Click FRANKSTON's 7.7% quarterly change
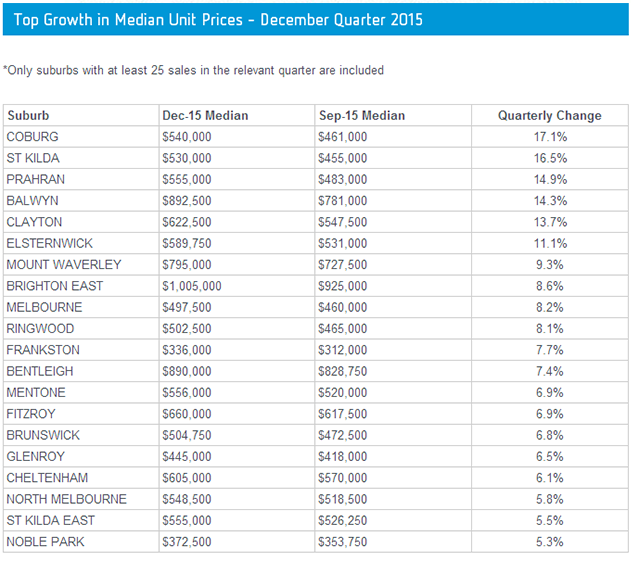631x561 pixels. [549, 350]
